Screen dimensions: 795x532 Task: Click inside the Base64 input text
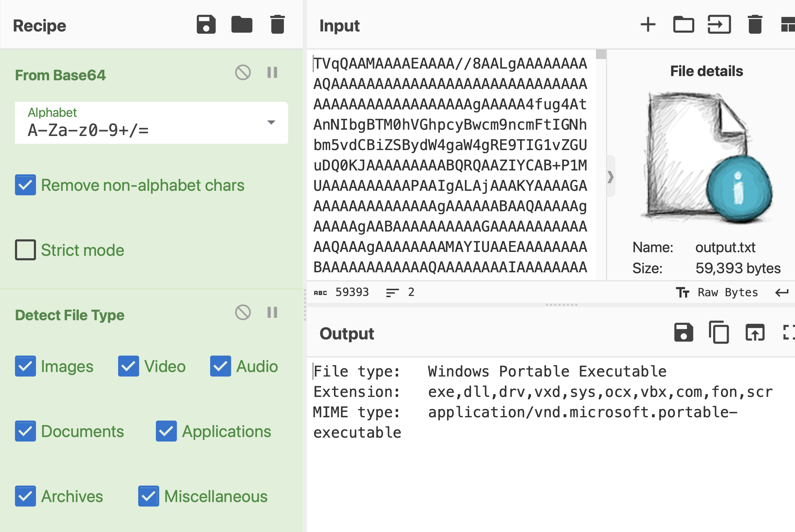pos(450,165)
